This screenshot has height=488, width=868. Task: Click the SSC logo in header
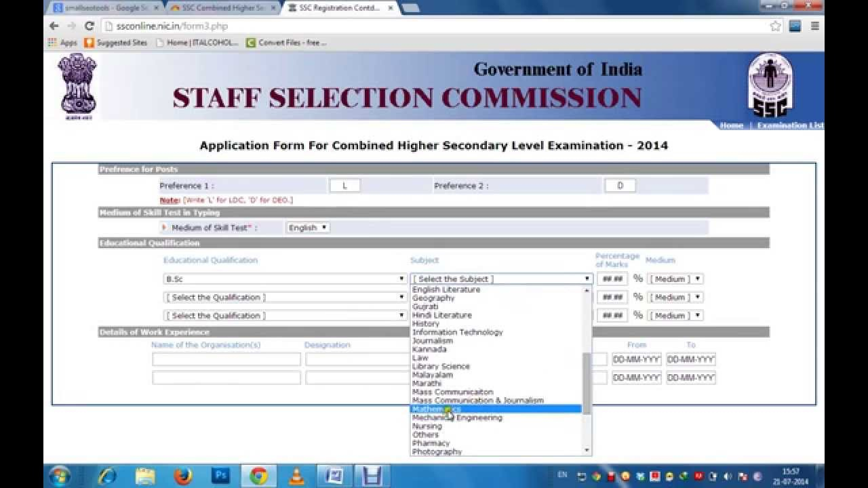[770, 85]
